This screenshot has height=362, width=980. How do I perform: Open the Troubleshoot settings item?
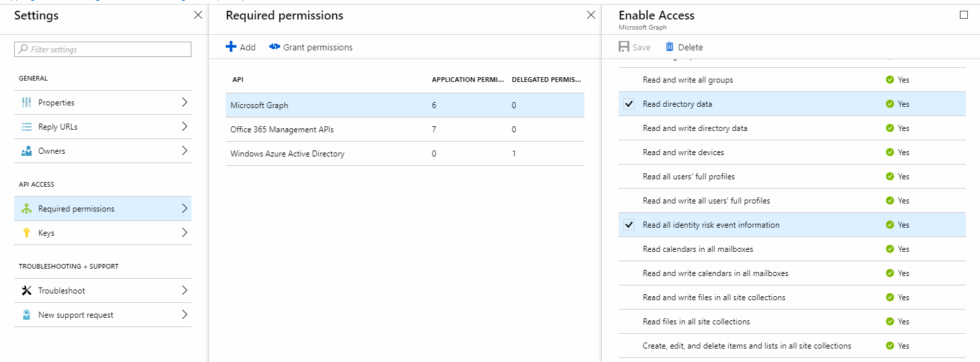point(103,291)
